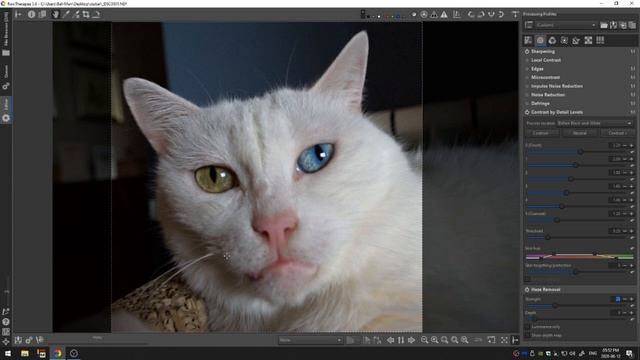Toggle the Sharpening tool power button
Screen dimensions: 640x360
click(527, 51)
